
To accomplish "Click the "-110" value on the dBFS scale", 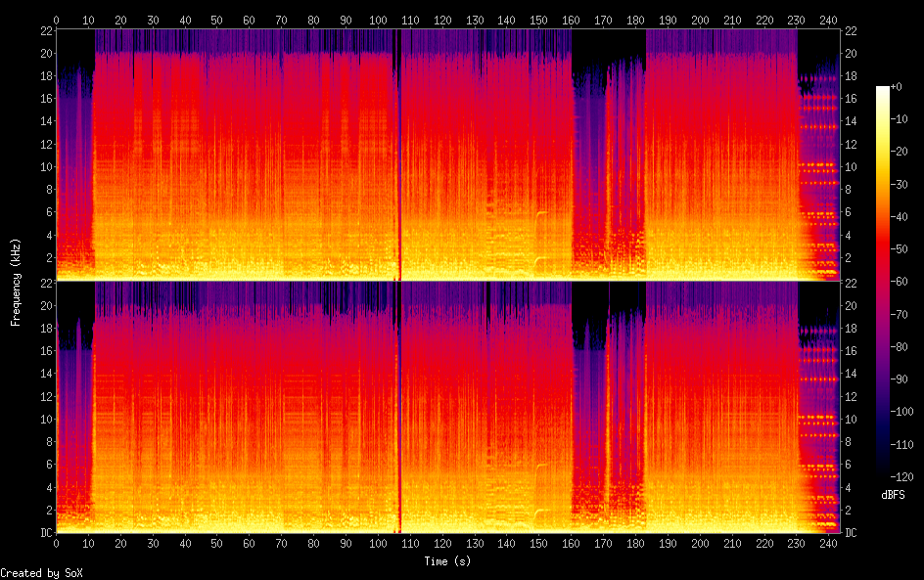I will pos(902,445).
